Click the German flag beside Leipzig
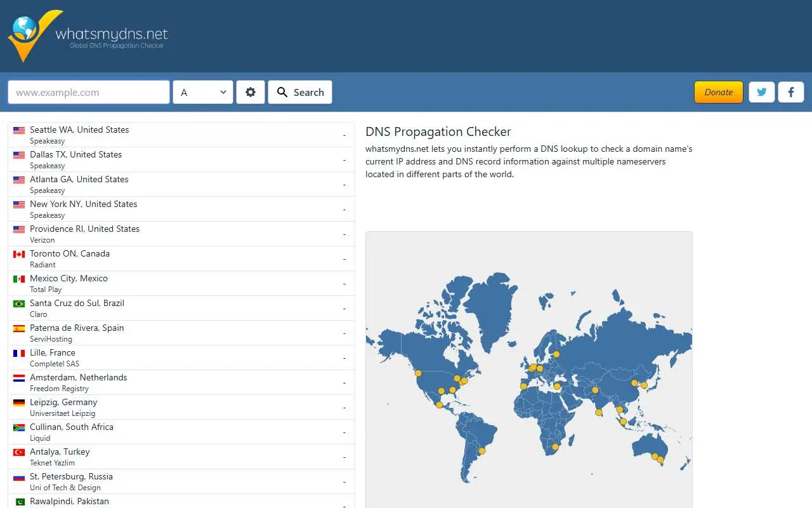 click(x=19, y=403)
